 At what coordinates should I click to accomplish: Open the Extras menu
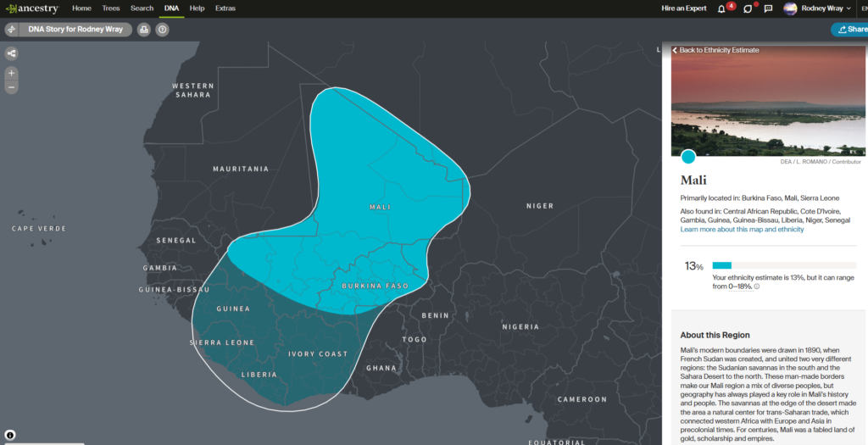pos(225,8)
